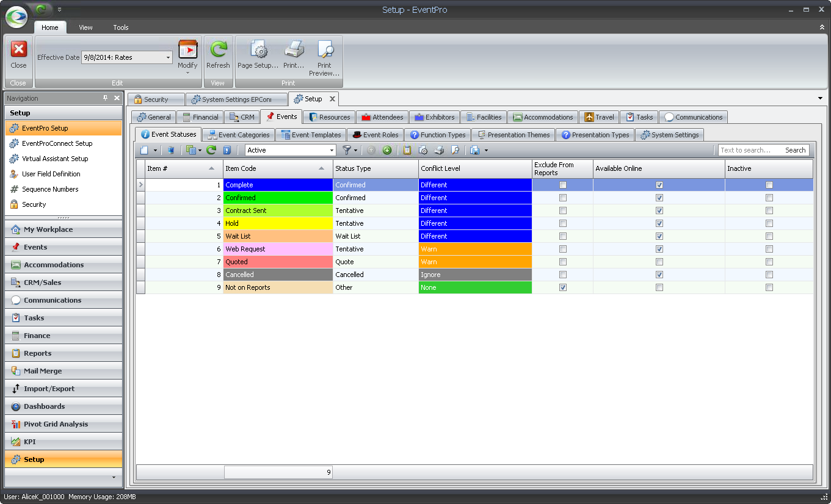Click the green None conflict level cell
Viewport: 831px width, 504px height.
[x=475, y=287]
